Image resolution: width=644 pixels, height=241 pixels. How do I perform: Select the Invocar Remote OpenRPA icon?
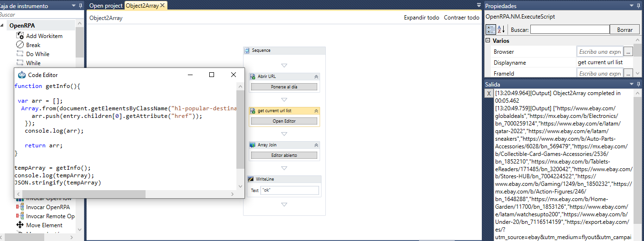click(20, 216)
